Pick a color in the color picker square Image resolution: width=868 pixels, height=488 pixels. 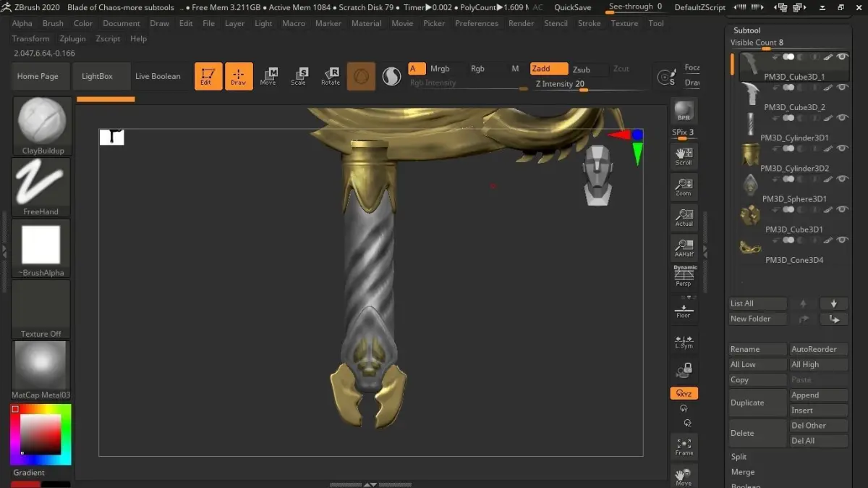40,434
